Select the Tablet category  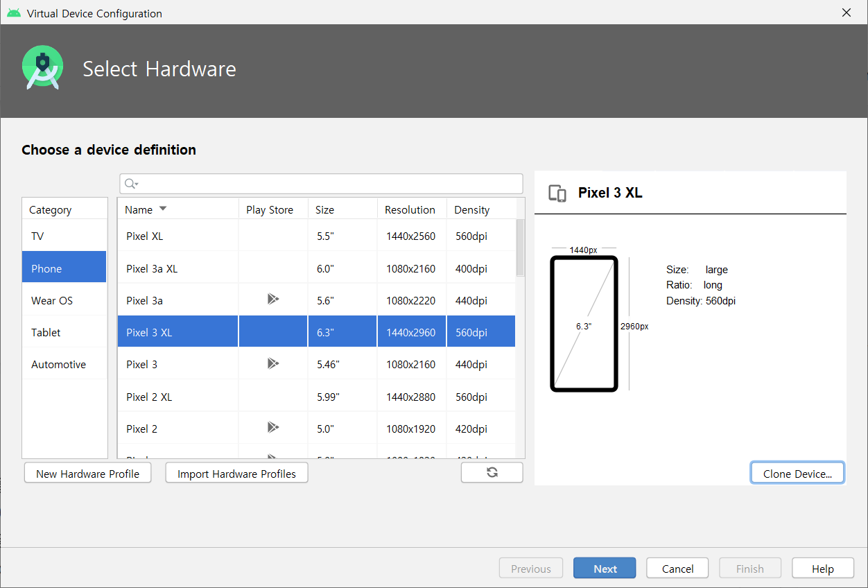64,332
